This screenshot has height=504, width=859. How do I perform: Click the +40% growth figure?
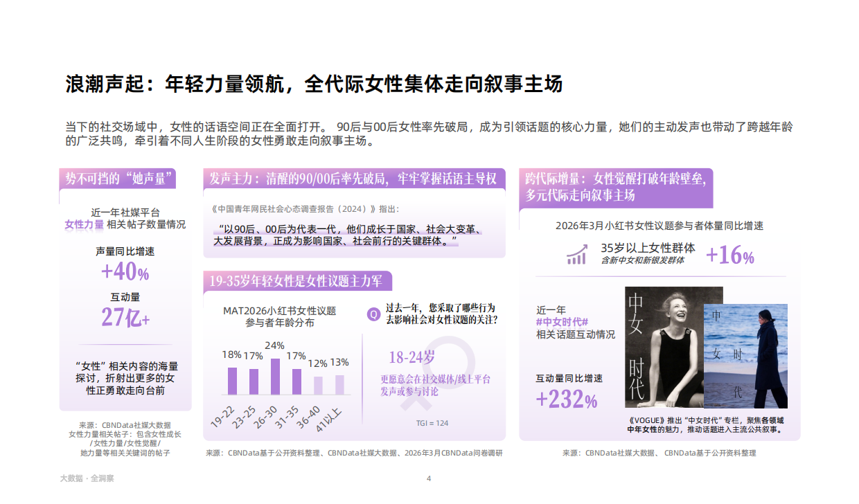[125, 273]
